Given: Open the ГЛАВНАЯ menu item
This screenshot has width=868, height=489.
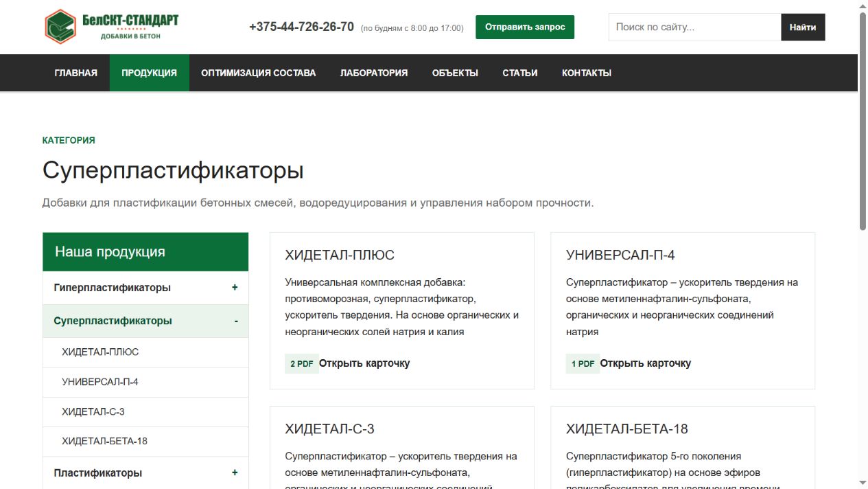Looking at the screenshot, I should point(76,73).
